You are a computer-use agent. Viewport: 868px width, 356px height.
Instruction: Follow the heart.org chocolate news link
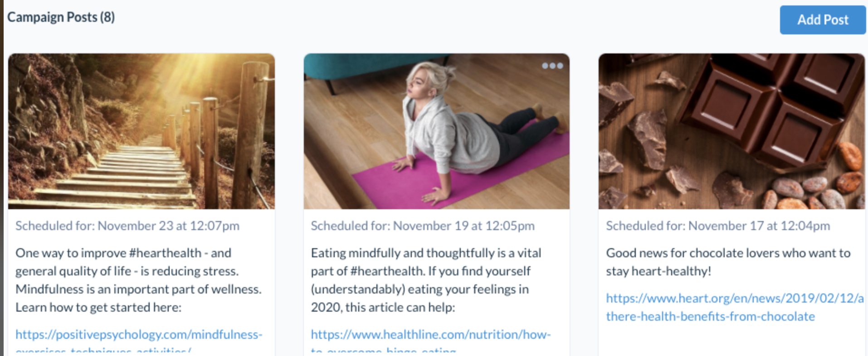click(734, 298)
